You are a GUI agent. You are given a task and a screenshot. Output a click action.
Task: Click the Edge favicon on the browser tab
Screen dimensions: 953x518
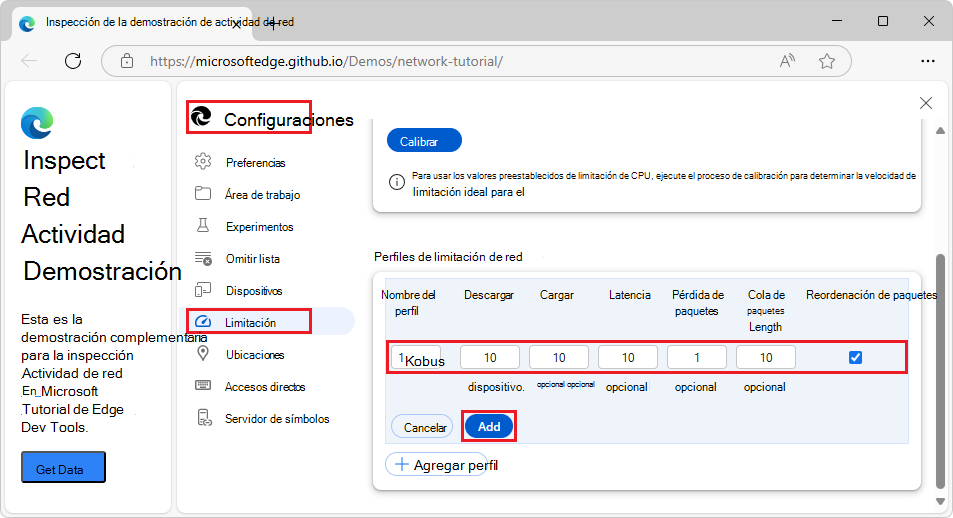point(27,23)
